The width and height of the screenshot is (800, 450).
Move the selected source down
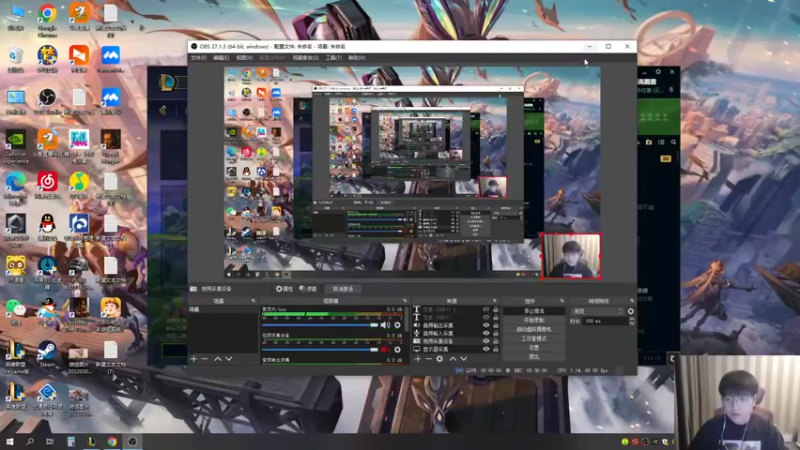click(463, 359)
